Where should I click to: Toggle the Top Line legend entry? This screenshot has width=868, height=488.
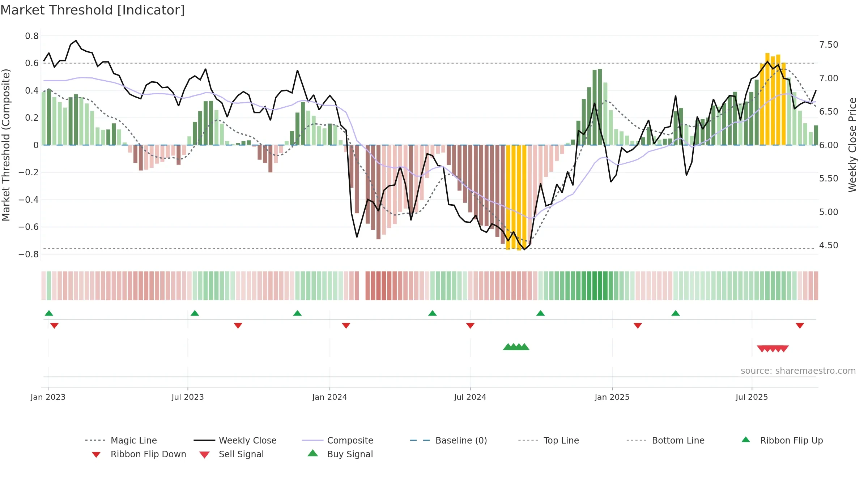549,440
